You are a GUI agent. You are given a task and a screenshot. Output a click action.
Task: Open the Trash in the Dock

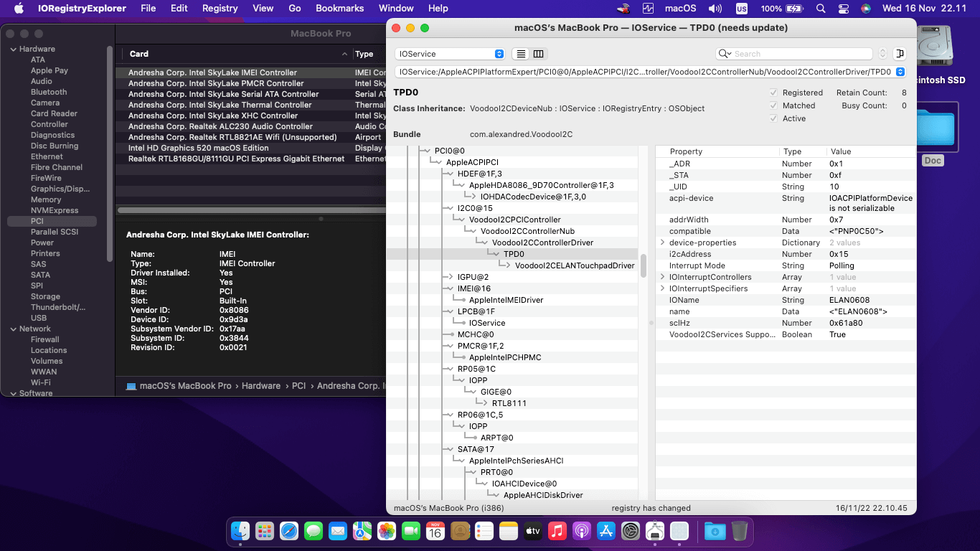click(740, 531)
